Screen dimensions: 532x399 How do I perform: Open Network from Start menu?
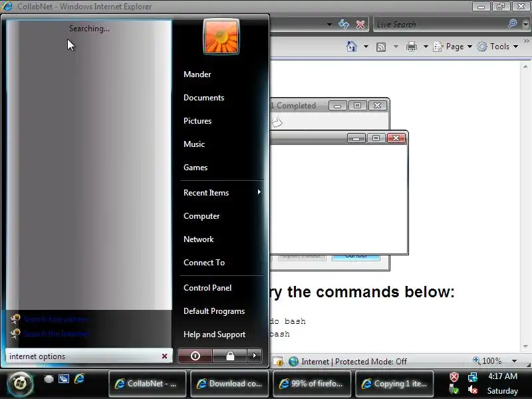coord(198,239)
